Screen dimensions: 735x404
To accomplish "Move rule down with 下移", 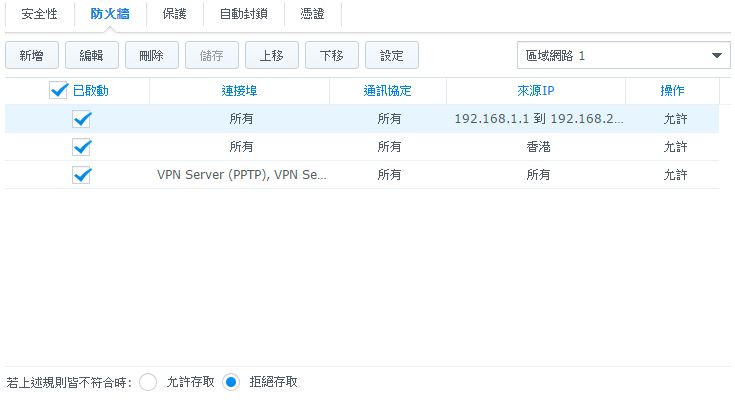I will click(332, 56).
